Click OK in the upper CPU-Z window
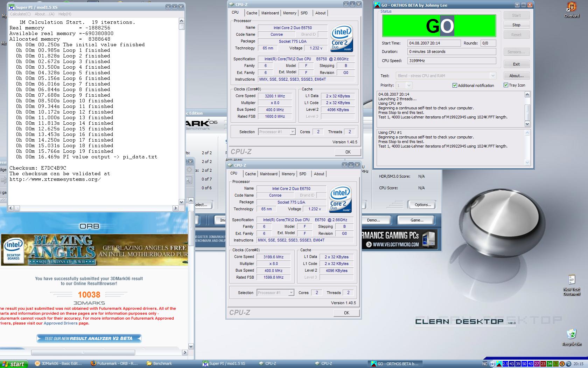 coord(348,152)
